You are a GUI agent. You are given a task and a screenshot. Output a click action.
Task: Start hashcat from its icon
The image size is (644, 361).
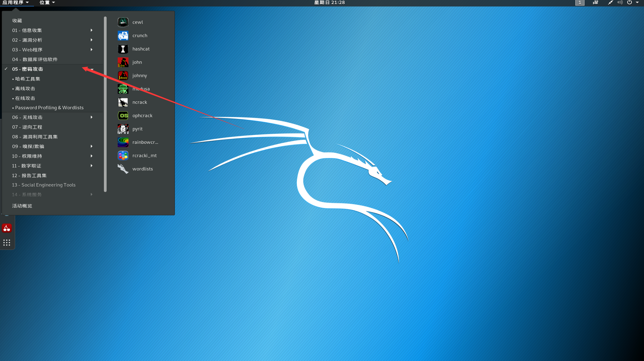pos(123,49)
